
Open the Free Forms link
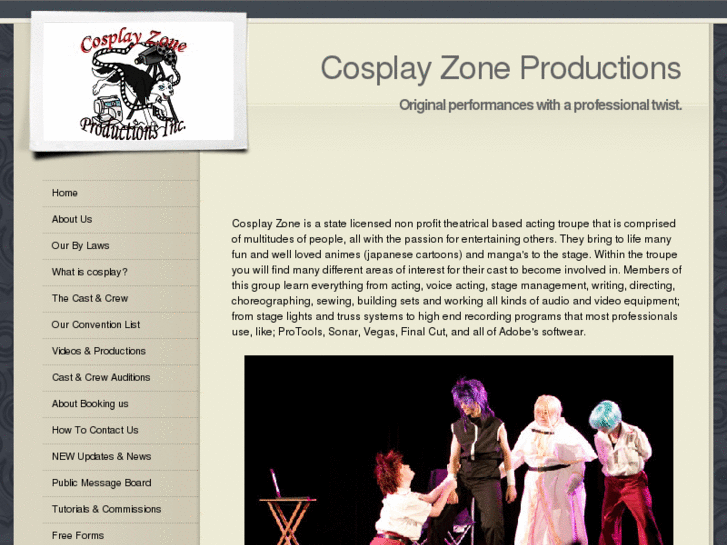point(77,536)
